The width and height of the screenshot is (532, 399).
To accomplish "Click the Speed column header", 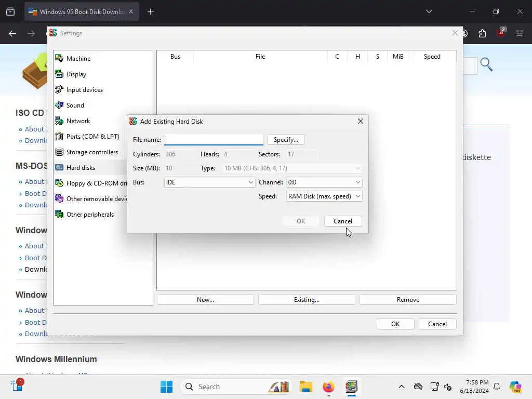I will point(432,57).
